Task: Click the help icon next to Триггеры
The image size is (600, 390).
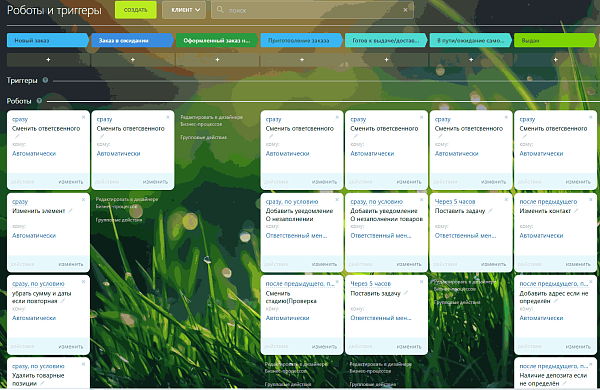Action: click(x=45, y=80)
